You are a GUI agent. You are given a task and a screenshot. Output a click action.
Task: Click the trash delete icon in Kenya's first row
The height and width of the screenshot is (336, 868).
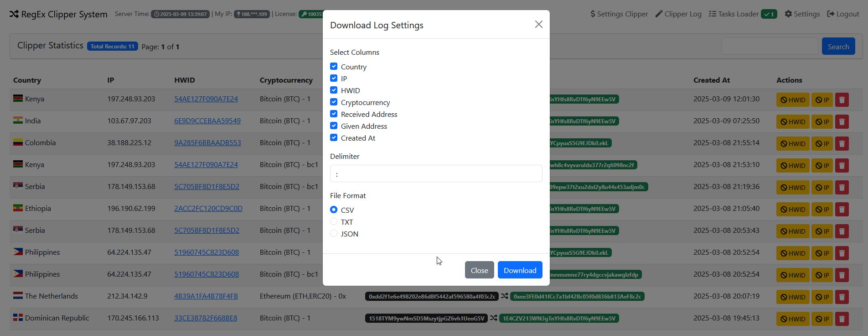click(x=842, y=100)
